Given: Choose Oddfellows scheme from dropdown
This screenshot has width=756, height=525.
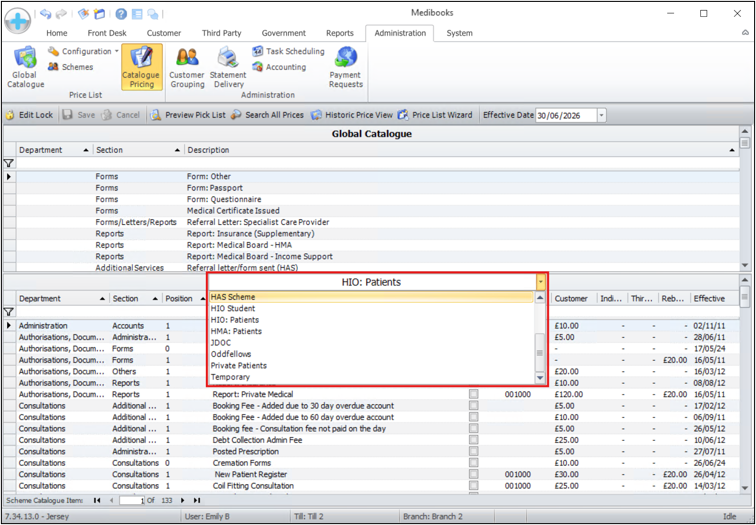Looking at the screenshot, I should [x=371, y=354].
